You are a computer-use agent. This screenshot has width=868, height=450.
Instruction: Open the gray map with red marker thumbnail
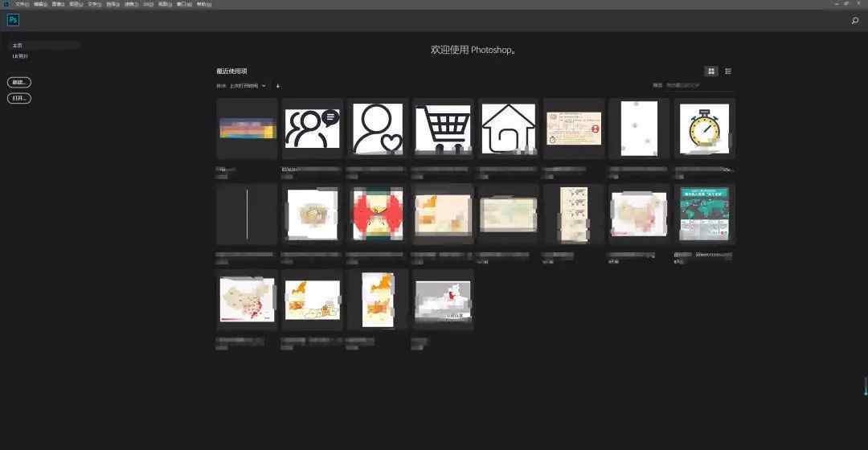(443, 300)
